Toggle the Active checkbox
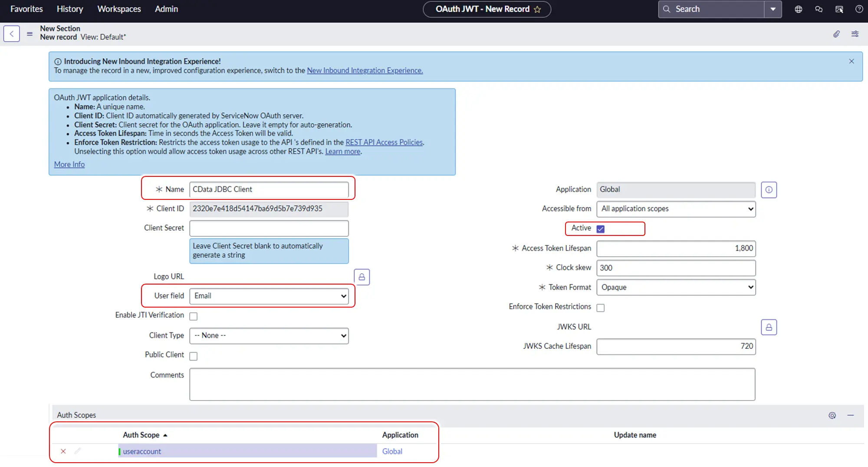The height and width of the screenshot is (467, 868). click(x=601, y=229)
